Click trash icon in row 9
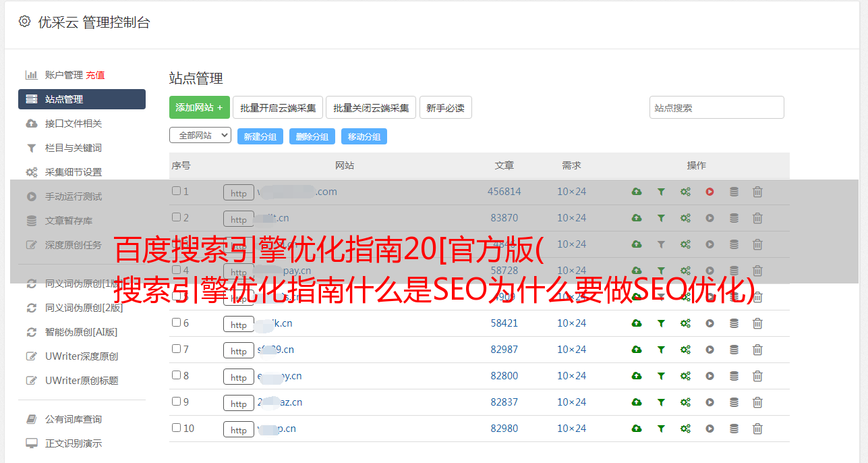This screenshot has height=463, width=868. pos(757,402)
